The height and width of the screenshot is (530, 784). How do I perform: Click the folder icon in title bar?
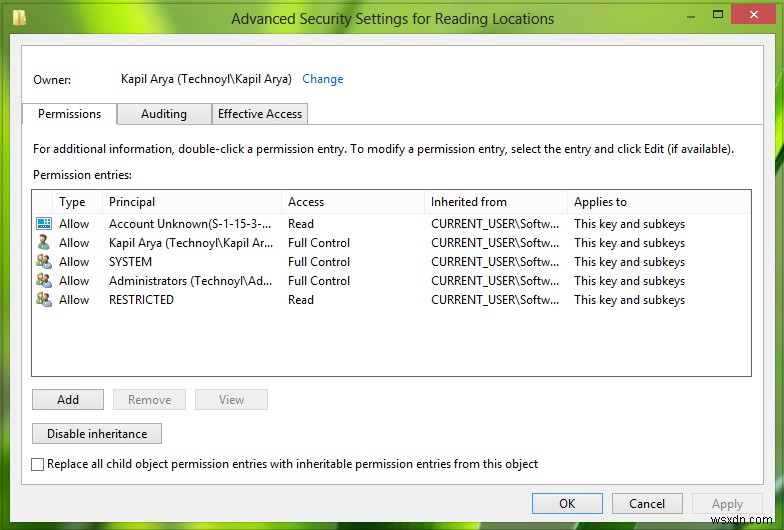(x=20, y=18)
